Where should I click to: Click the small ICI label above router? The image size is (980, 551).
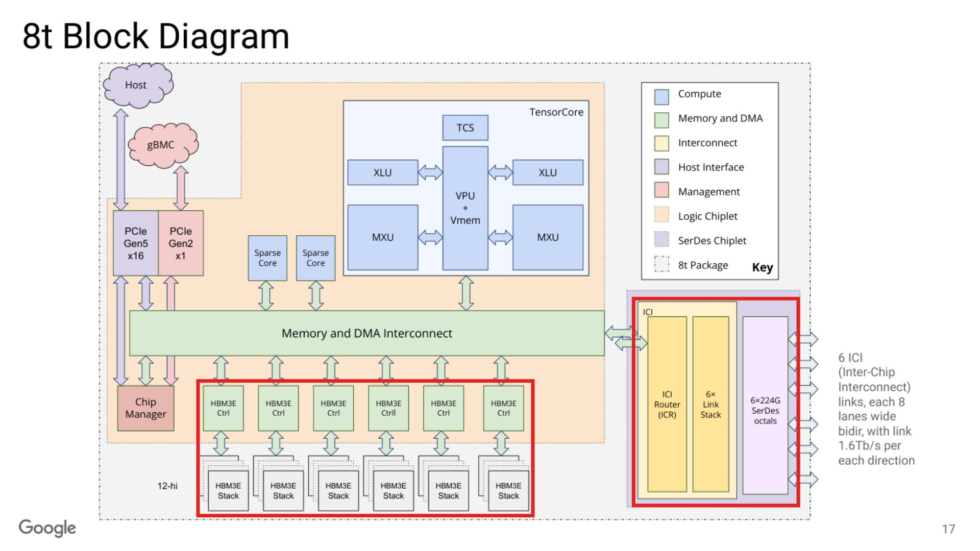(x=648, y=312)
